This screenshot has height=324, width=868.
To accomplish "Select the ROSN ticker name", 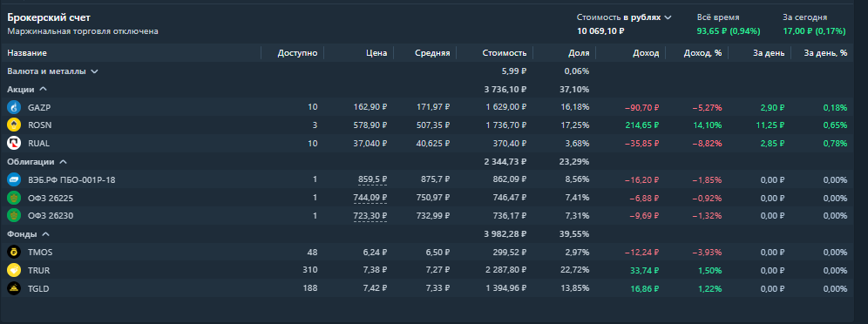I will 40,125.
